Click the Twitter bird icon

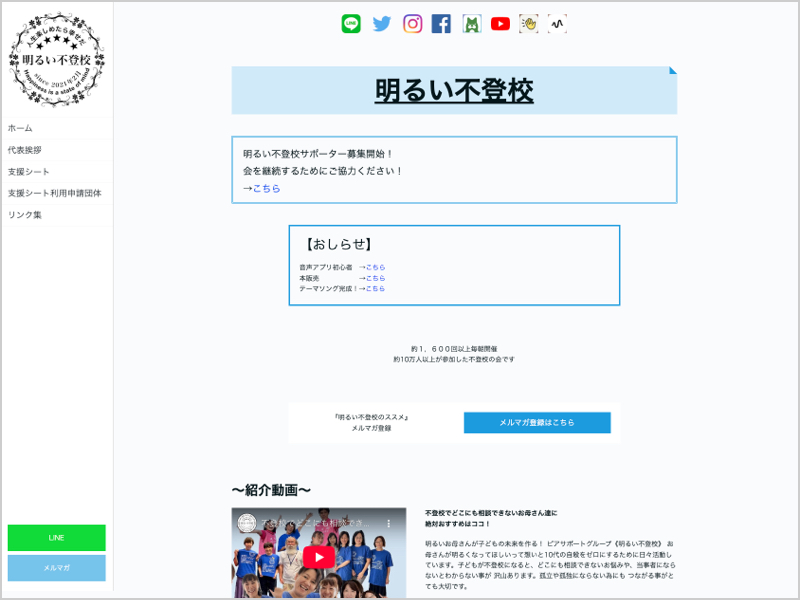(x=381, y=23)
